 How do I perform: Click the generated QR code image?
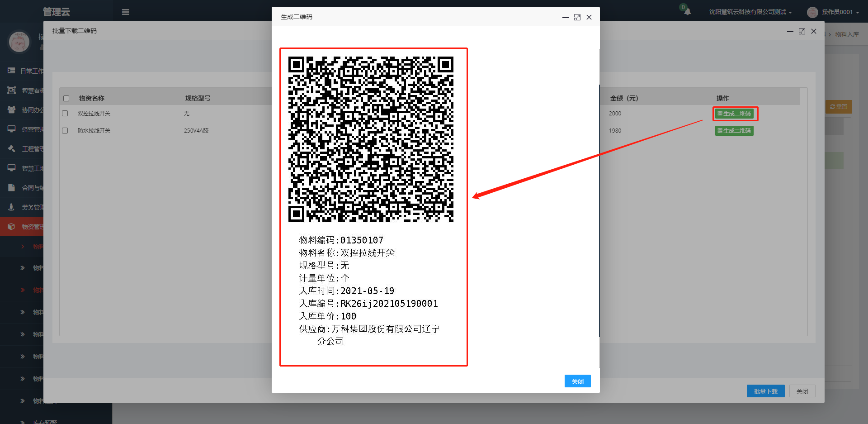pyautogui.click(x=371, y=139)
